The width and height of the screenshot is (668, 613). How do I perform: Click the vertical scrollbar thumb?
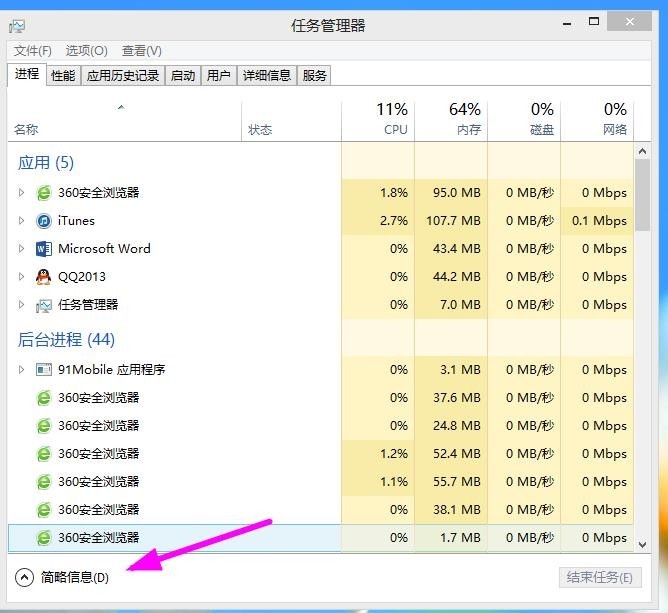[x=642, y=195]
